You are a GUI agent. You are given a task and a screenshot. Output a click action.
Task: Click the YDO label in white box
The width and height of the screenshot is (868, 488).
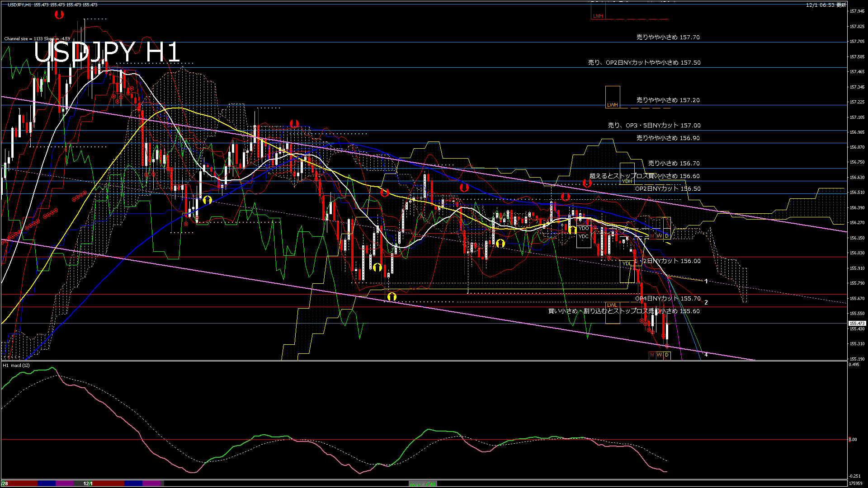pos(584,228)
